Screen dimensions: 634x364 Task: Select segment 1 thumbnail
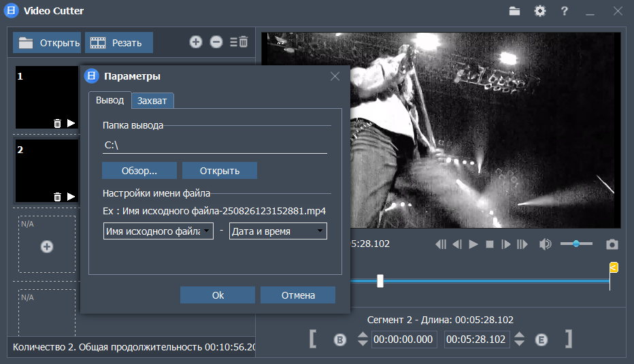pyautogui.click(x=47, y=97)
